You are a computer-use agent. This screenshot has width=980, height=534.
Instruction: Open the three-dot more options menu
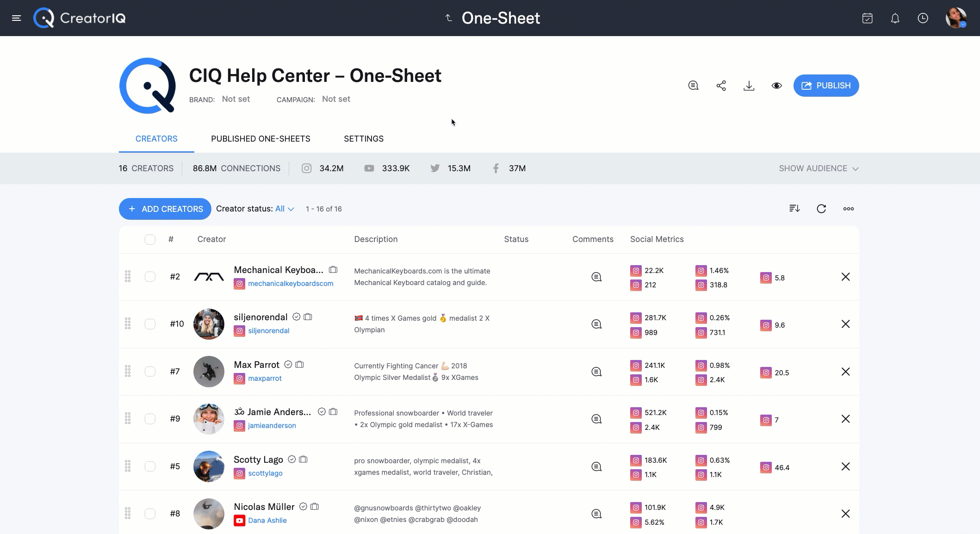click(848, 209)
